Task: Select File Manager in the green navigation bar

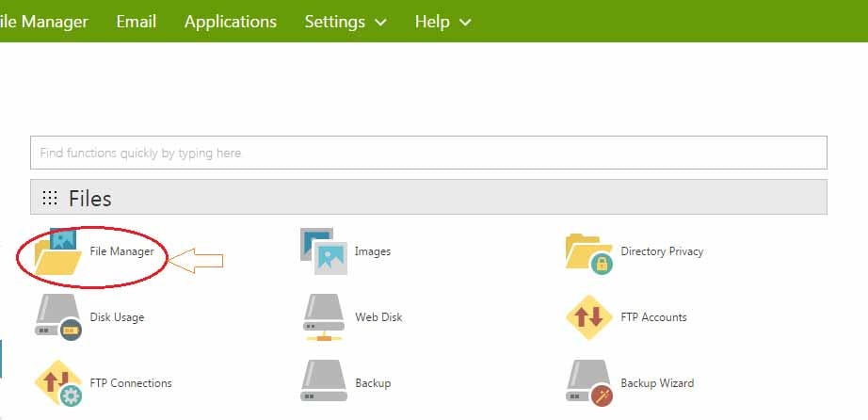Action: coord(44,21)
